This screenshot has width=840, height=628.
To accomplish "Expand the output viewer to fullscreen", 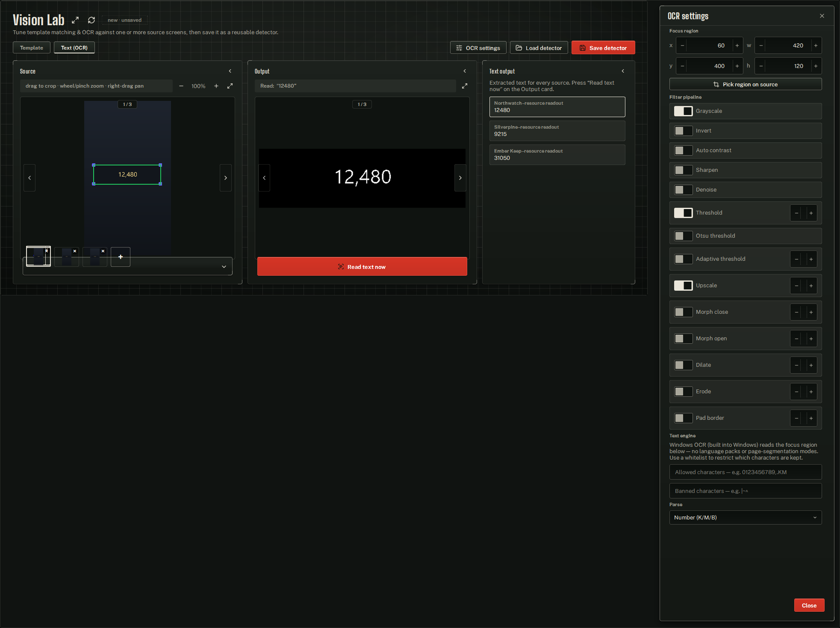I will pos(465,86).
